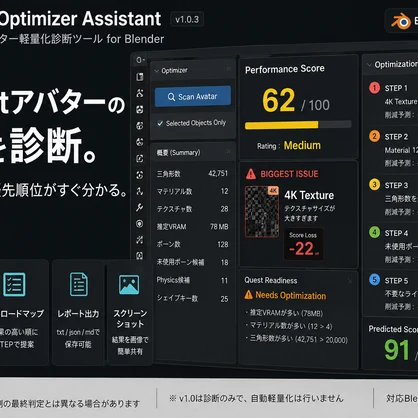
Task: Click the 三角形数 42,751 row
Action: click(x=193, y=174)
